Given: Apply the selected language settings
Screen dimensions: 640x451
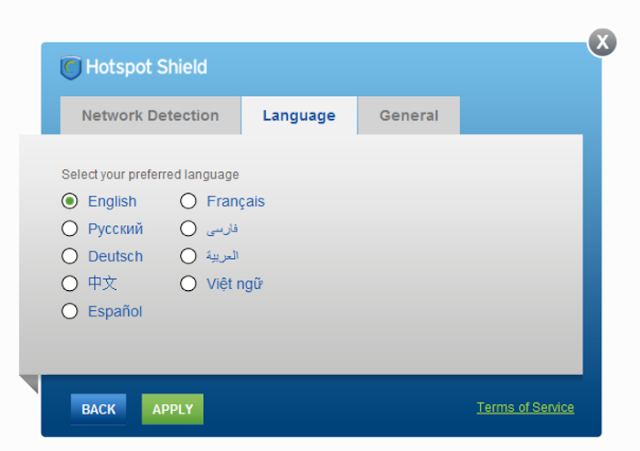Looking at the screenshot, I should [173, 409].
